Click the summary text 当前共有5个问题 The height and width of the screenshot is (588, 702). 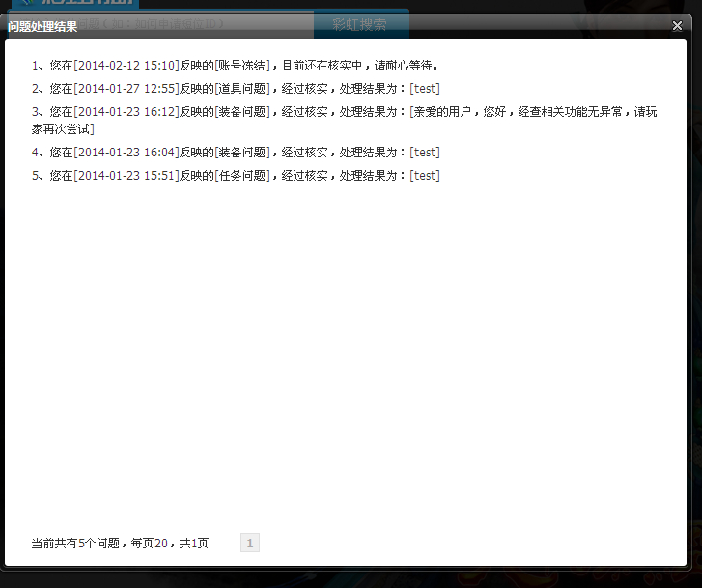[x=75, y=544]
